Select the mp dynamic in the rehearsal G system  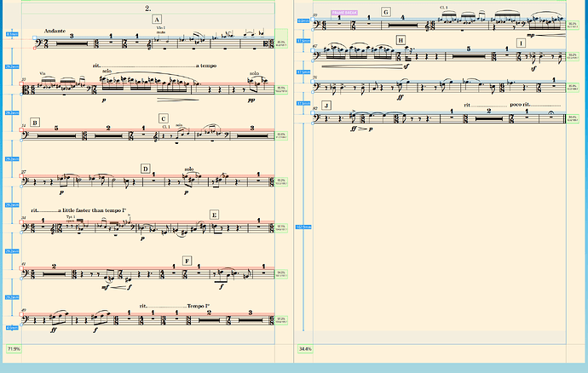pos(530,35)
